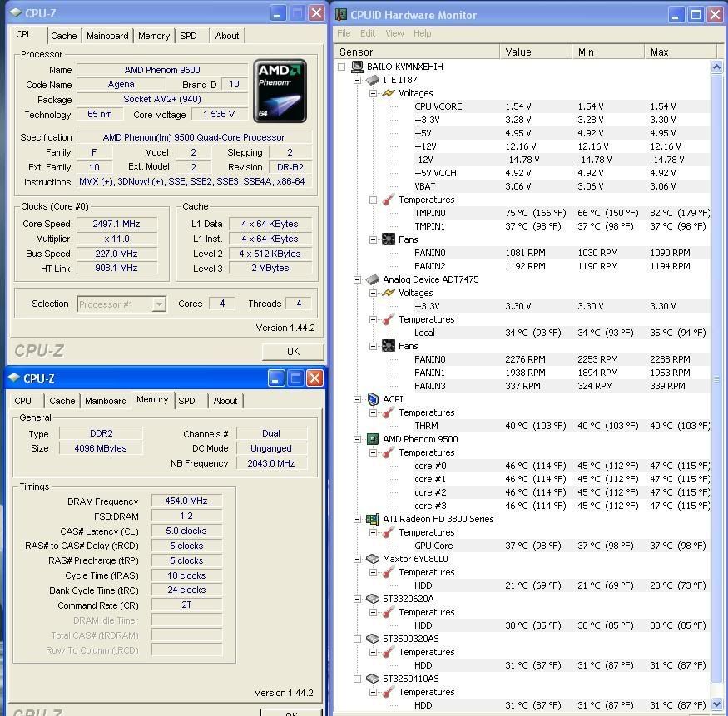
Task: Click the thermometer icon under ACPI
Action: 389,412
